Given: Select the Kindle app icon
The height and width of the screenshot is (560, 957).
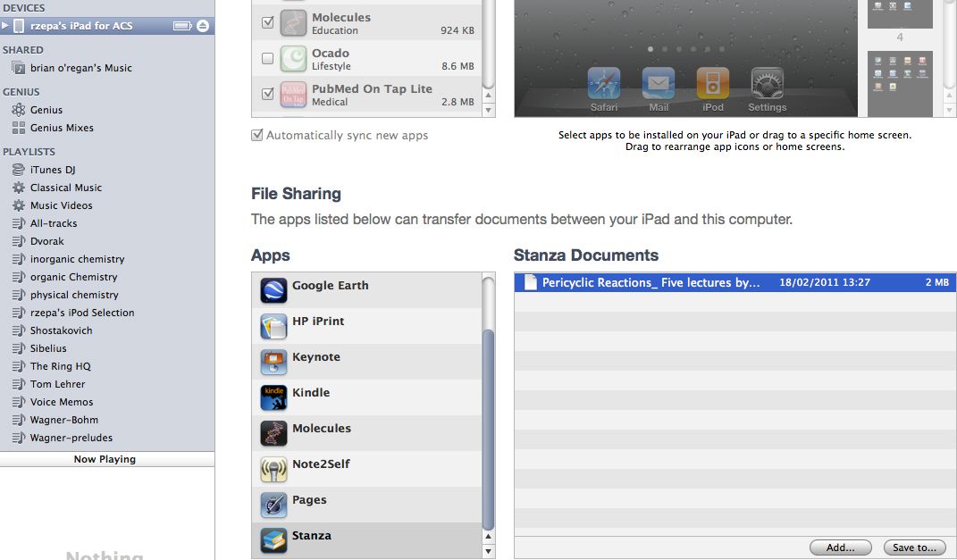Looking at the screenshot, I should click(x=273, y=398).
